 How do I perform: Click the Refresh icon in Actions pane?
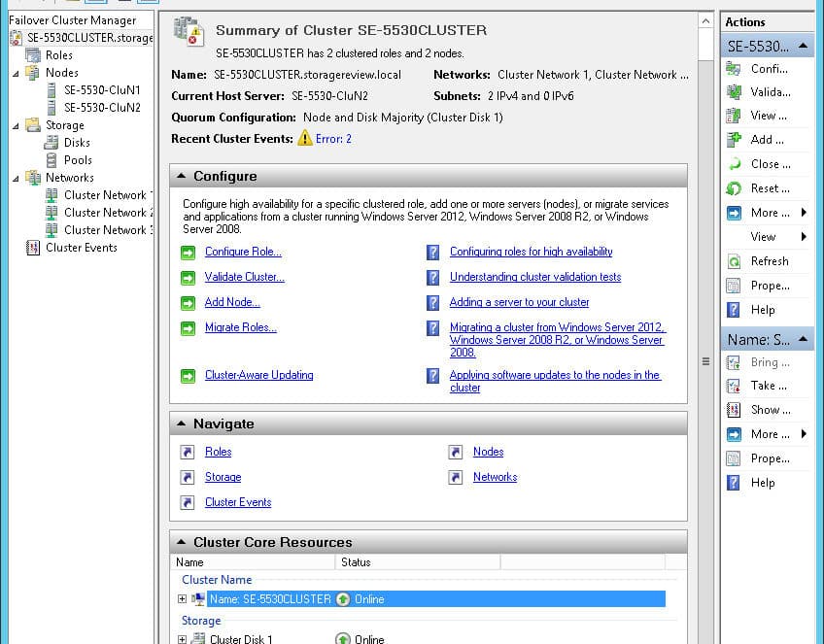coord(733,261)
